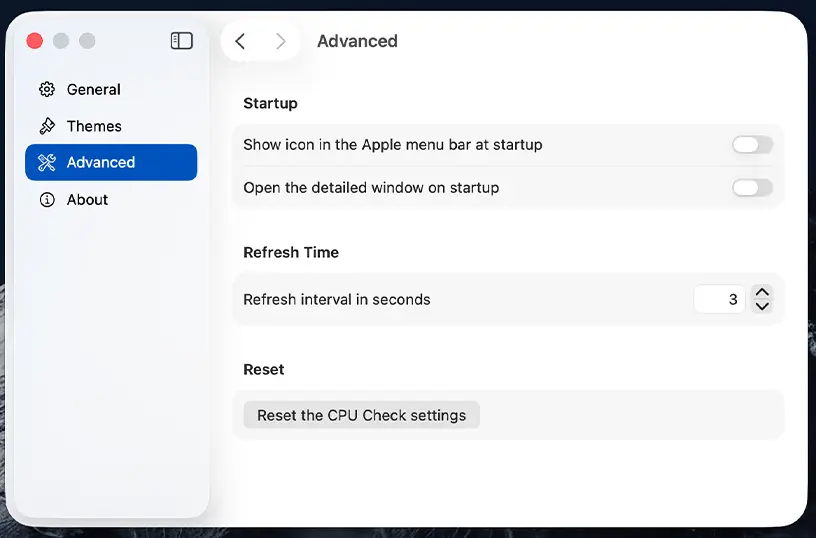Turn on Open the detailed window on startup
This screenshot has height=538, width=816.
pyautogui.click(x=752, y=187)
